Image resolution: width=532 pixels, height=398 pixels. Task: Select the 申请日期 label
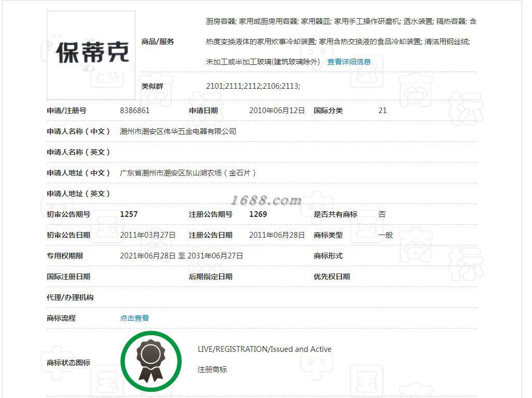point(203,111)
